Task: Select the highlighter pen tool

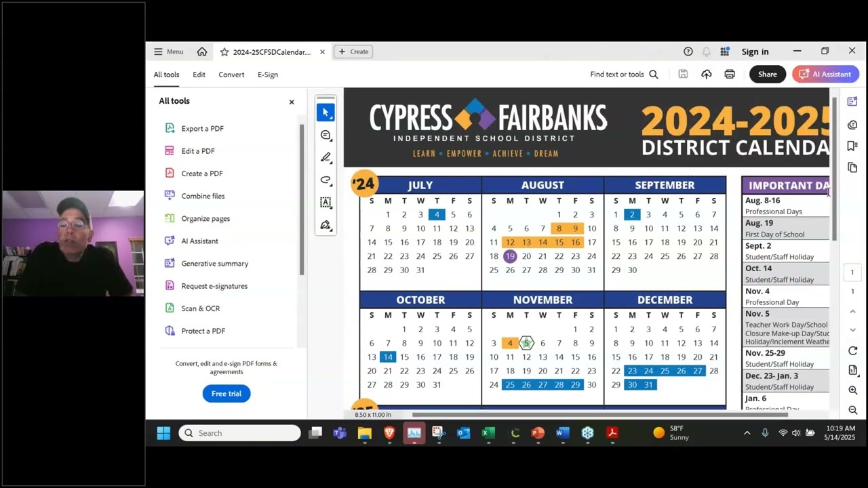Action: (x=325, y=158)
